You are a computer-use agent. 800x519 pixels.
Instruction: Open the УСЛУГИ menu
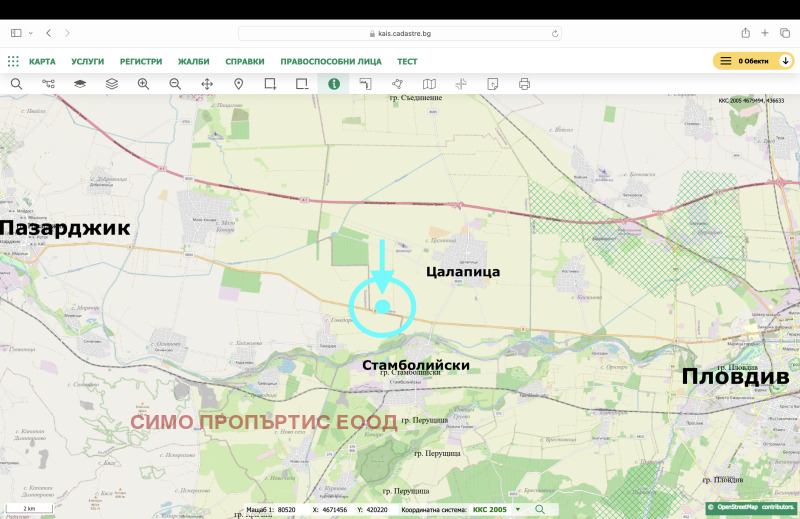point(87,61)
